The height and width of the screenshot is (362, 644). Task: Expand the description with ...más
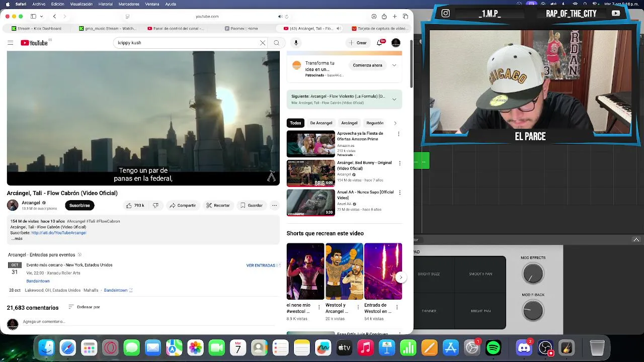coord(17,239)
